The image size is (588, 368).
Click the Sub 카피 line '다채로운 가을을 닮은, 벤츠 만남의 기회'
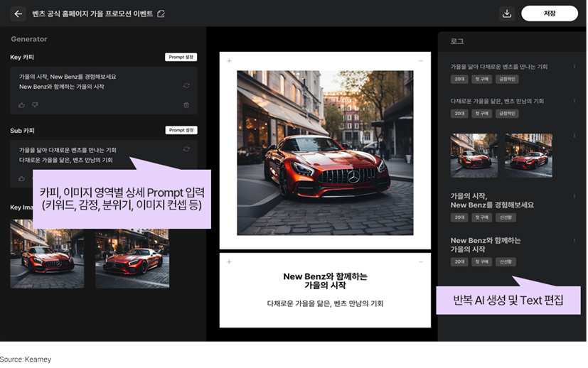65,160
